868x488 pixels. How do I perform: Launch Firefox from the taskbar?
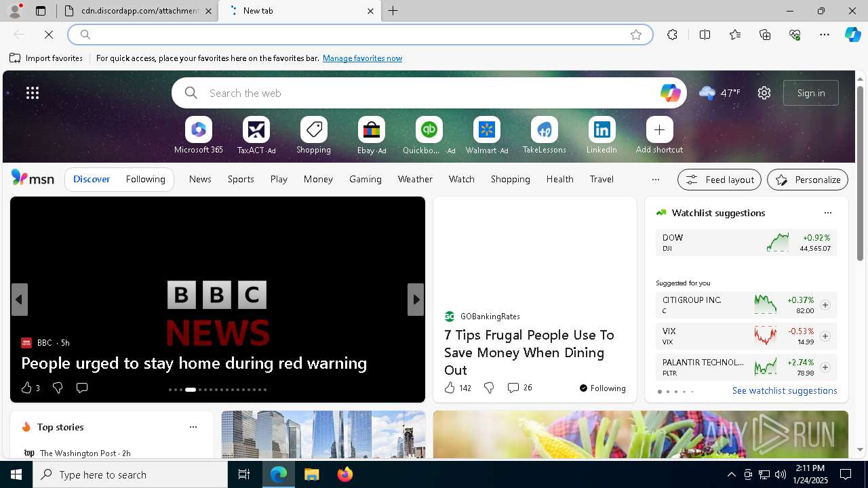click(344, 474)
